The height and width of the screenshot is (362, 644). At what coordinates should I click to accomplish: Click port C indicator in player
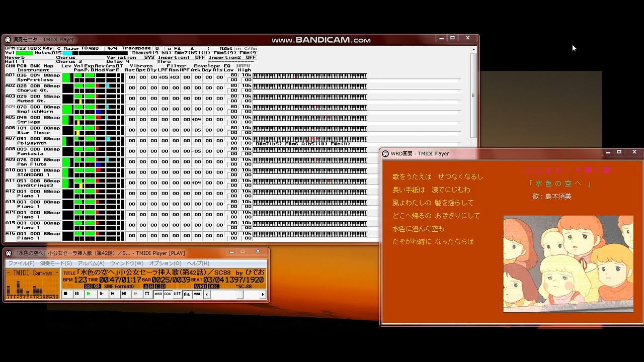[157, 287]
